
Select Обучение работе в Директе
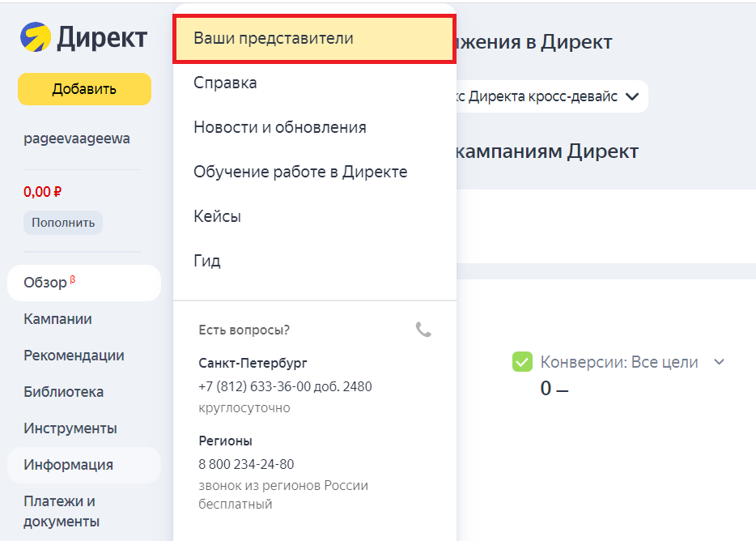(300, 172)
